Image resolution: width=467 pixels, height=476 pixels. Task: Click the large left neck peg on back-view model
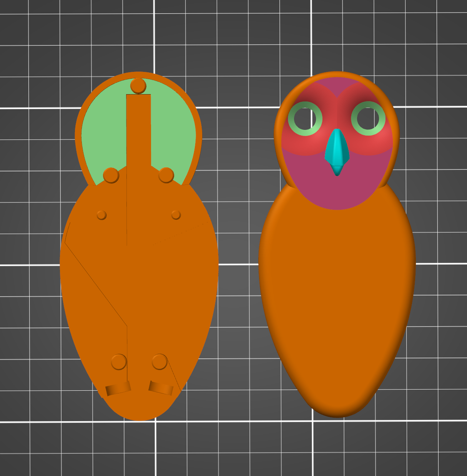pyautogui.click(x=111, y=176)
